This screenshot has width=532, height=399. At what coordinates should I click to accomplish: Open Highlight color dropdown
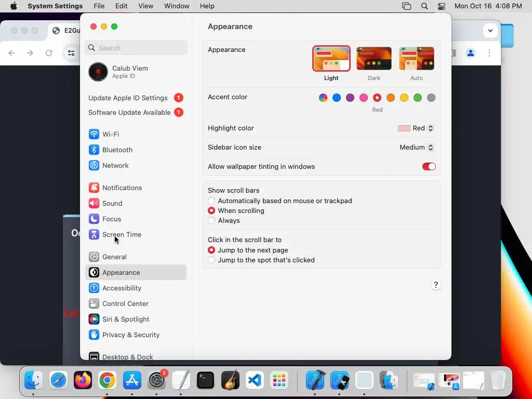click(416, 128)
